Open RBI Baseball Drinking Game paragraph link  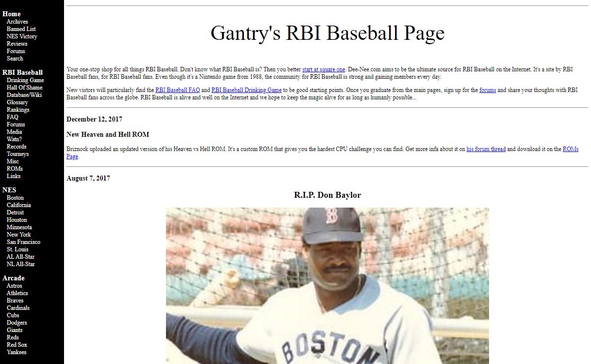pos(246,90)
